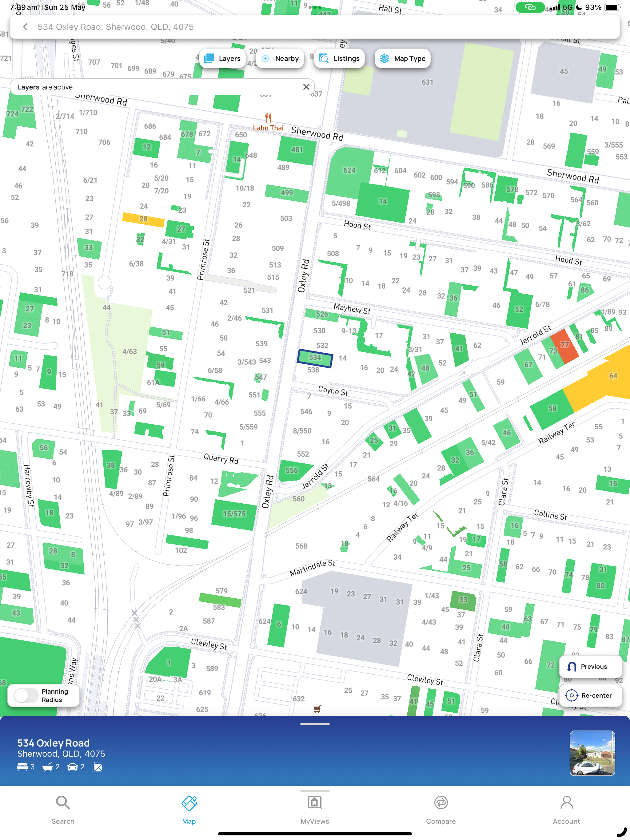Select green lot 15/575 on Oxley Rd
The image size is (630, 840).
pyautogui.click(x=234, y=514)
